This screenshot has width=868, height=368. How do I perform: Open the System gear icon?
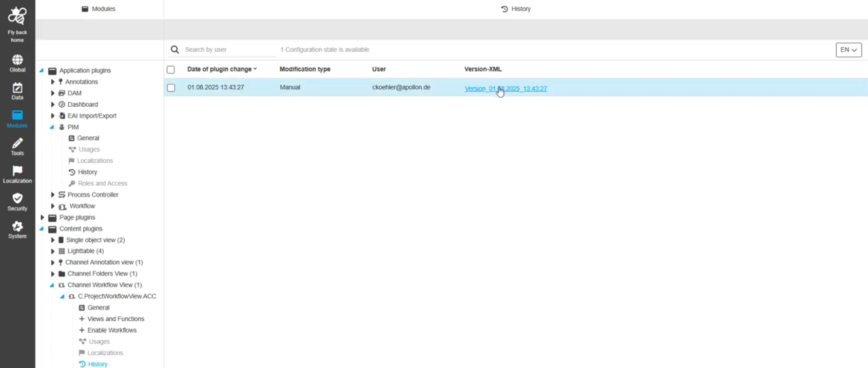click(17, 227)
